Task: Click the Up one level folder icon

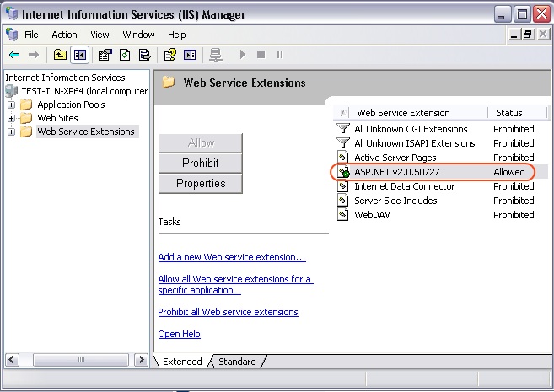Action: click(60, 55)
